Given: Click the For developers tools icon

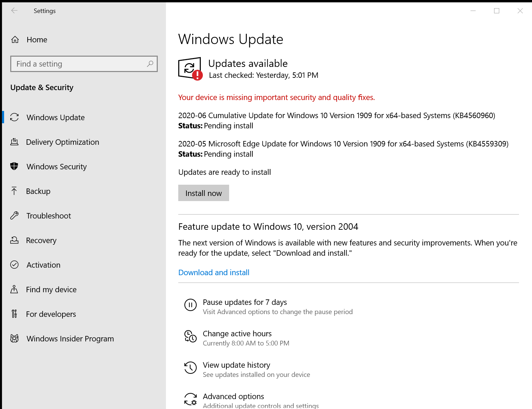Looking at the screenshot, I should click(14, 314).
